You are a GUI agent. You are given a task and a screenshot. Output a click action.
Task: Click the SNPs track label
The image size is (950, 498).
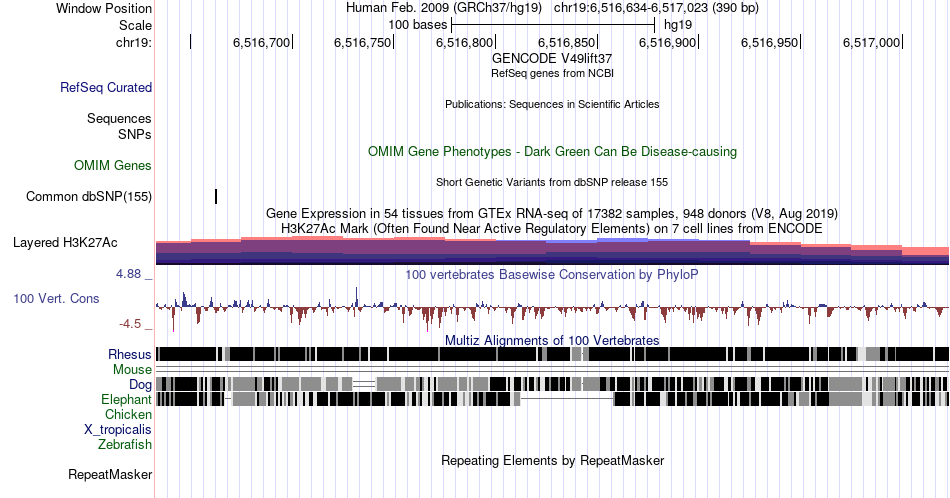(135, 134)
